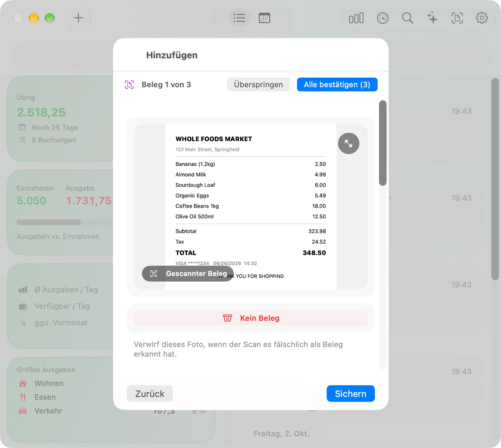Click the list icon beside 9 Buchungen
Viewport: 501px width, 448px height.
(x=22, y=140)
